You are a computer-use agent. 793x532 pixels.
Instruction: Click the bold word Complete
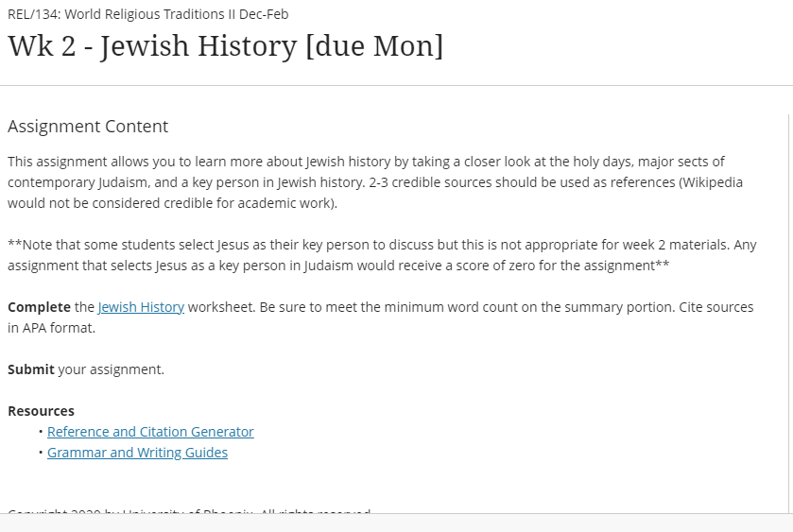coord(39,307)
